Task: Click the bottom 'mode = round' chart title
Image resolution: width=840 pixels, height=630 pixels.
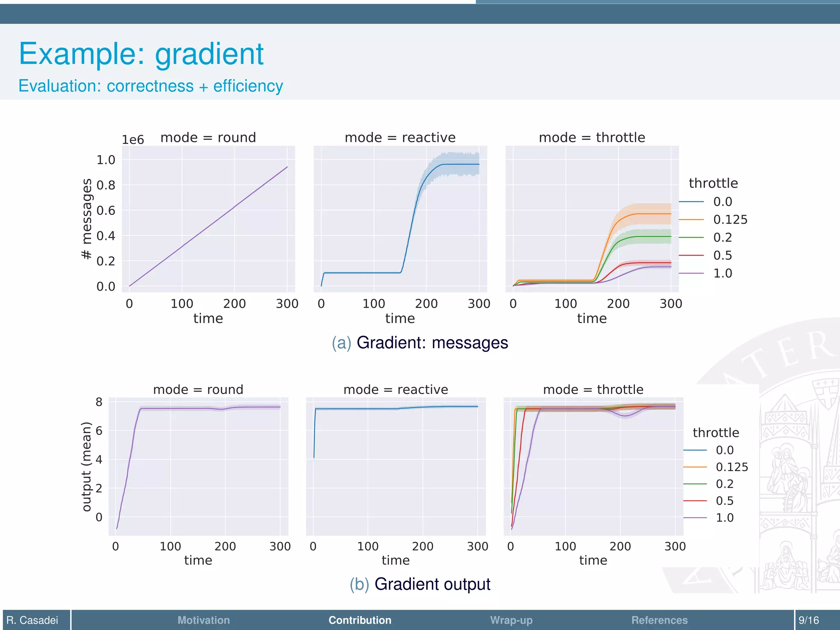Action: click(198, 389)
